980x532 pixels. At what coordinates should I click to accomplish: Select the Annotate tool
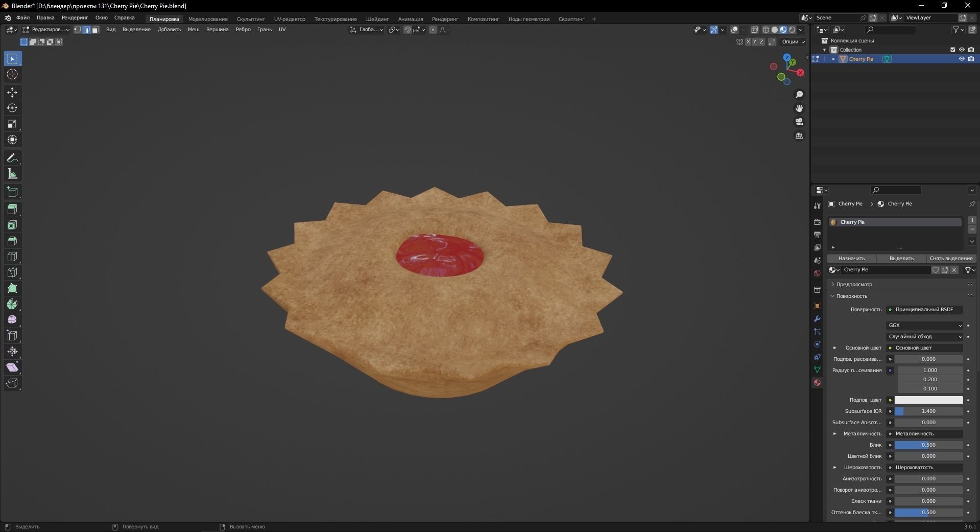tap(12, 158)
